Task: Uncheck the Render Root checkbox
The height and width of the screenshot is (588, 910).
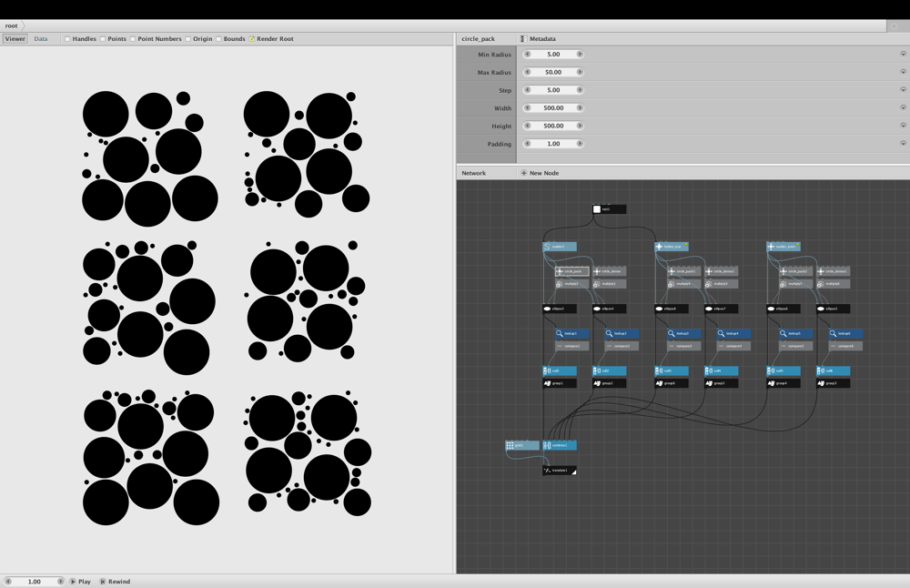Action: pyautogui.click(x=252, y=39)
